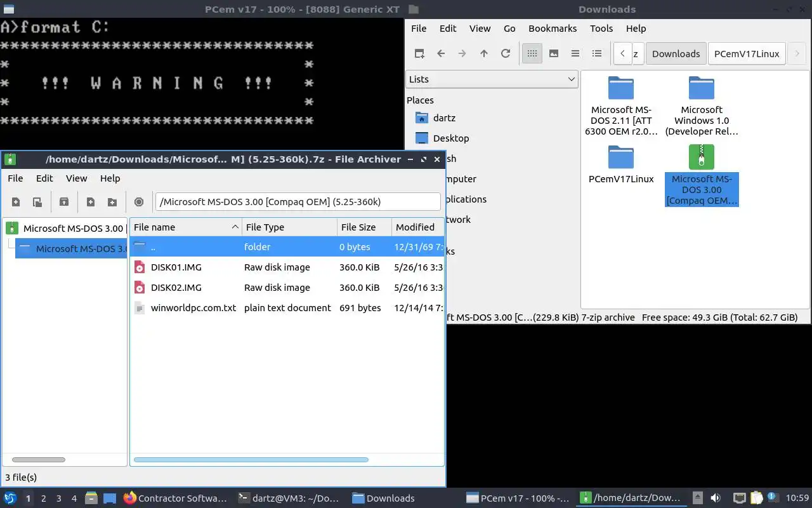
Task: Open Help menu in Downloads file manager
Action: click(x=636, y=28)
